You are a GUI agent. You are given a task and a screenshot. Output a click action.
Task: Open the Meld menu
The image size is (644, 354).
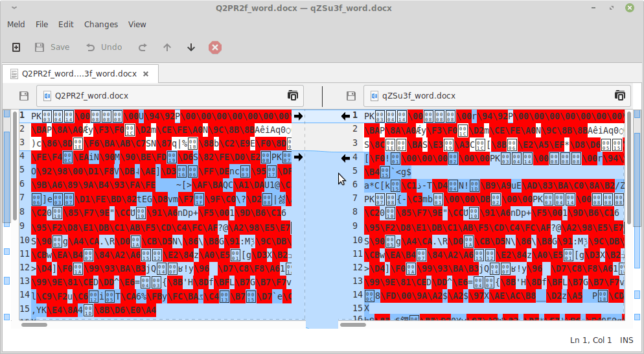16,24
